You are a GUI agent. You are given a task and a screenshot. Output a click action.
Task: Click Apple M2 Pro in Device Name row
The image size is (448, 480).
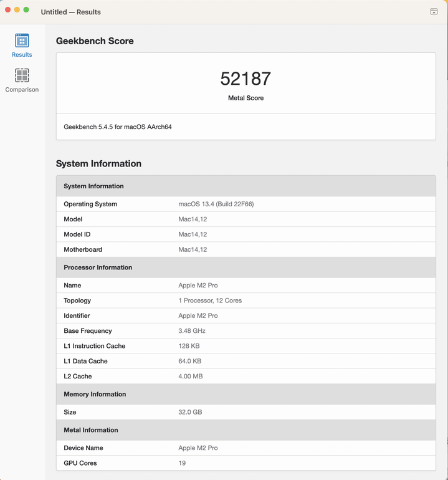click(x=198, y=448)
